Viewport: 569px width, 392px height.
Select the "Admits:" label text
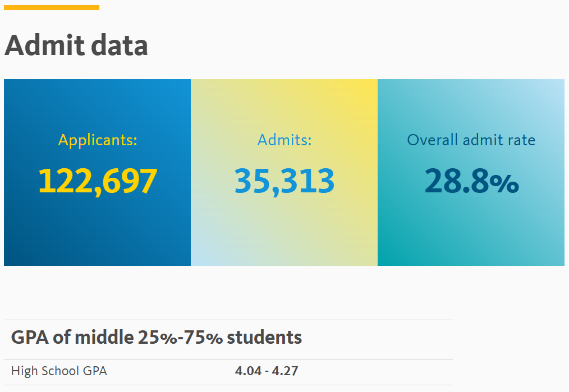click(x=284, y=140)
